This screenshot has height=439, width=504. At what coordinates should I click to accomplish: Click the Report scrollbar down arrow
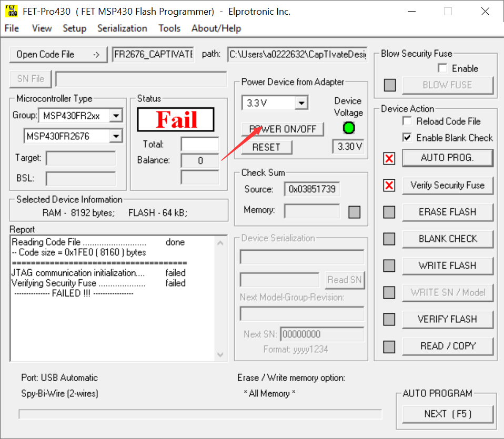point(220,354)
